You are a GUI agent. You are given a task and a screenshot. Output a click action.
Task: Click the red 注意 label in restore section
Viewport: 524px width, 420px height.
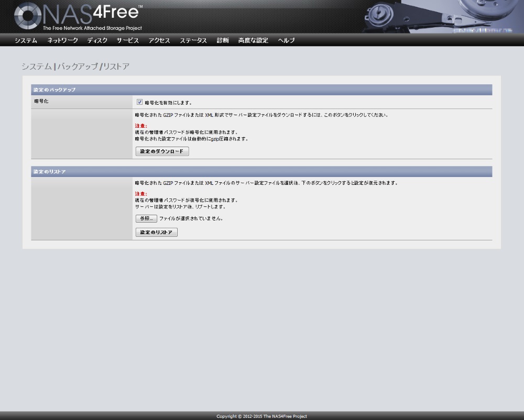click(x=140, y=194)
